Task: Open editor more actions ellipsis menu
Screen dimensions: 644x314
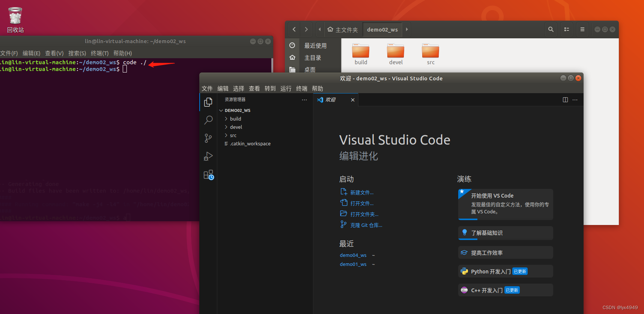Action: click(x=575, y=100)
